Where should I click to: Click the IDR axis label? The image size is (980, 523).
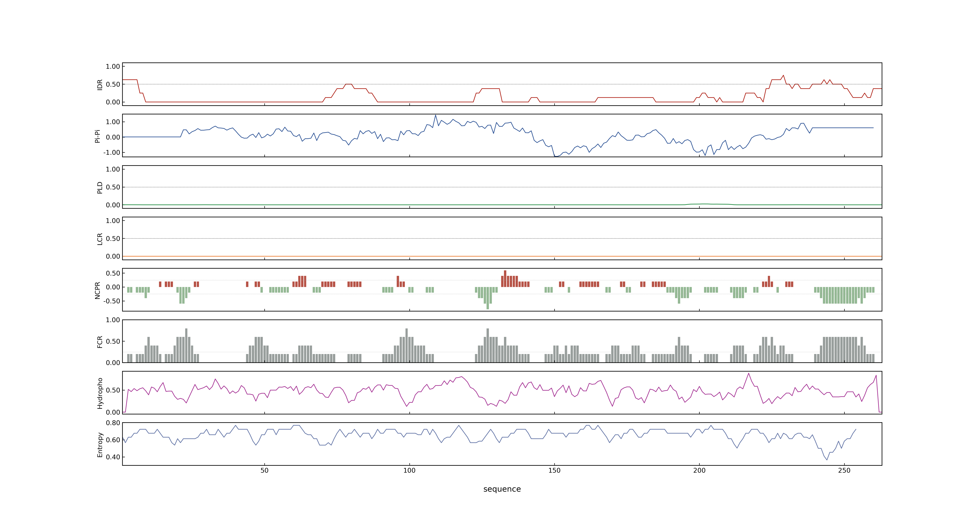click(x=100, y=85)
